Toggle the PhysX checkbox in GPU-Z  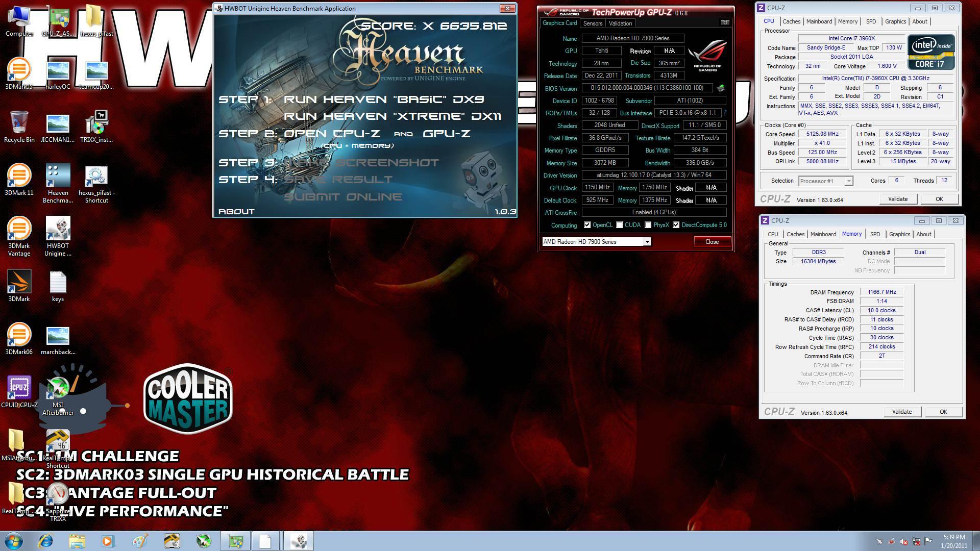coord(648,225)
